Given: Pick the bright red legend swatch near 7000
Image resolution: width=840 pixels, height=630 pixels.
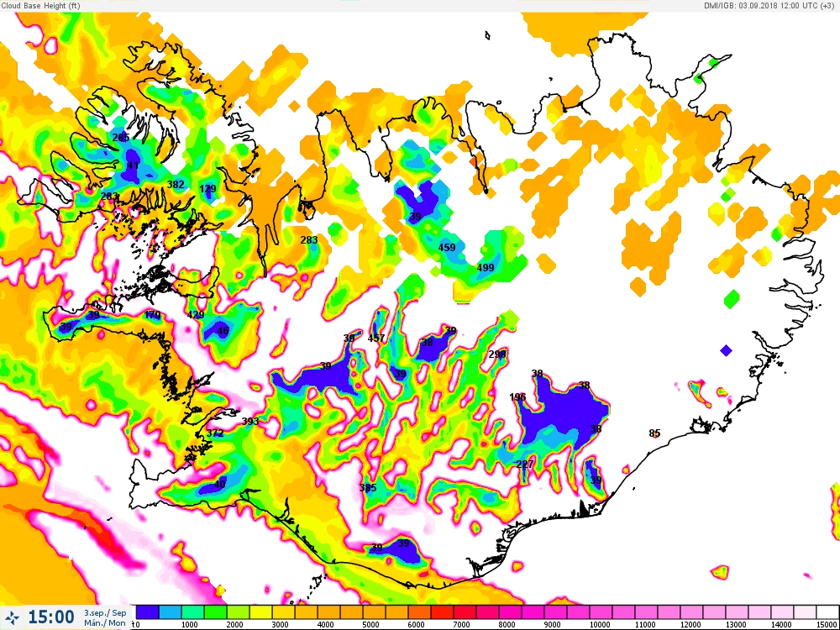Looking at the screenshot, I should click(x=443, y=612).
